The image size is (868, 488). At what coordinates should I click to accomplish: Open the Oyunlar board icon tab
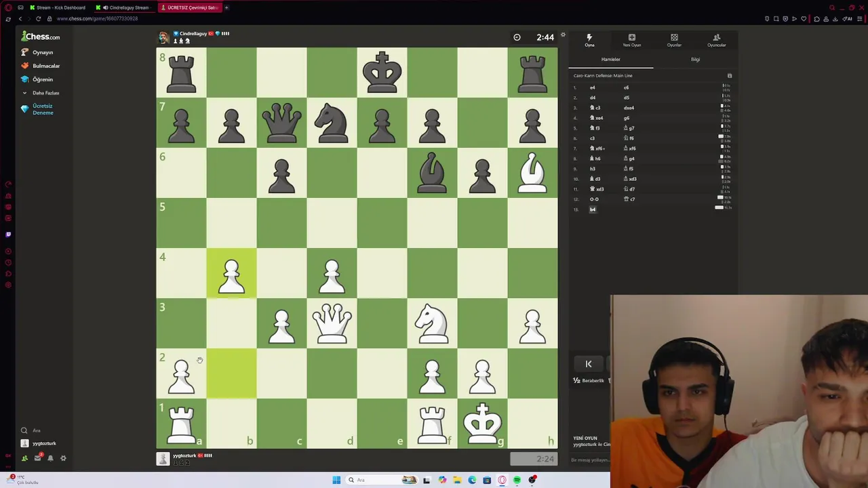pyautogui.click(x=674, y=41)
